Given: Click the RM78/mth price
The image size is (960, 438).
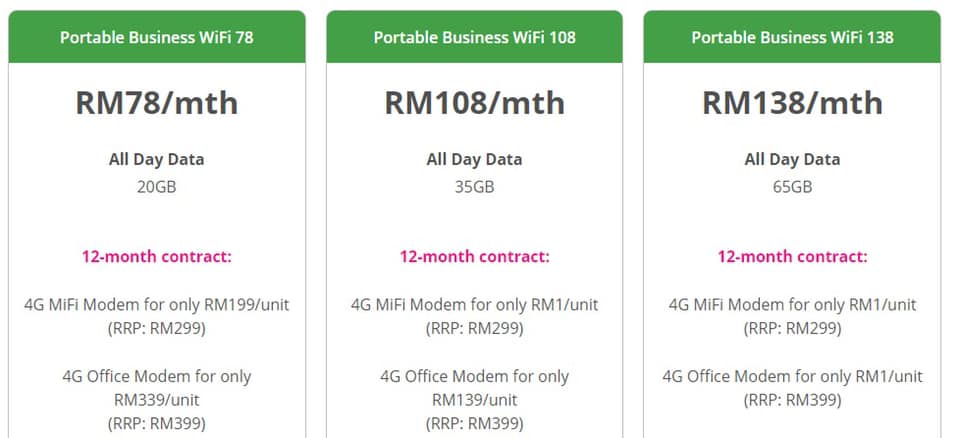Looking at the screenshot, I should (157, 102).
